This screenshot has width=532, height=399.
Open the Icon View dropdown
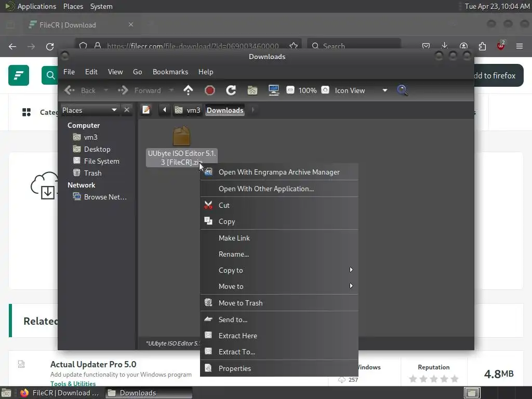[x=362, y=90]
